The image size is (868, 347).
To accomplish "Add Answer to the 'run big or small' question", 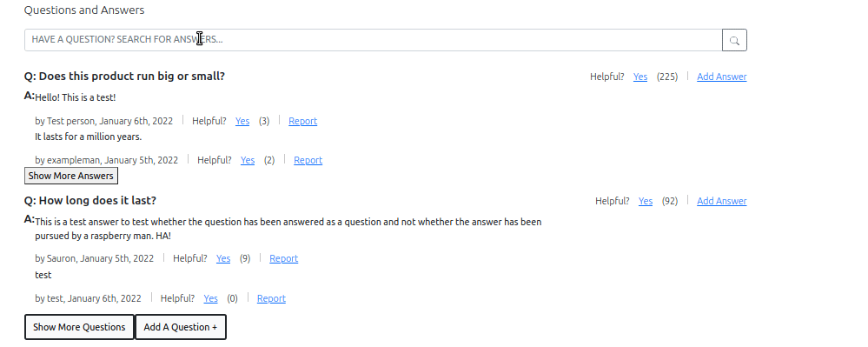I will click(x=721, y=77).
